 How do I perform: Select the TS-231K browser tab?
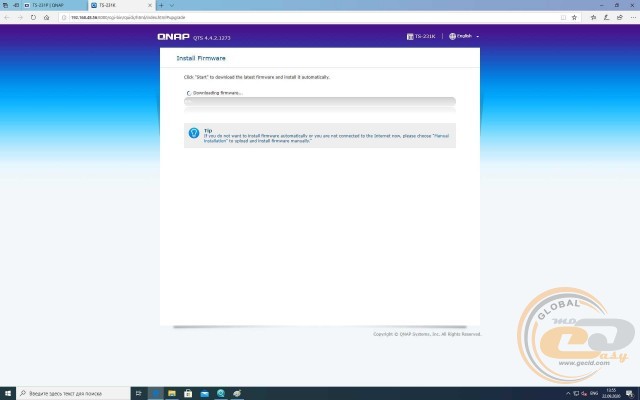coord(118,5)
